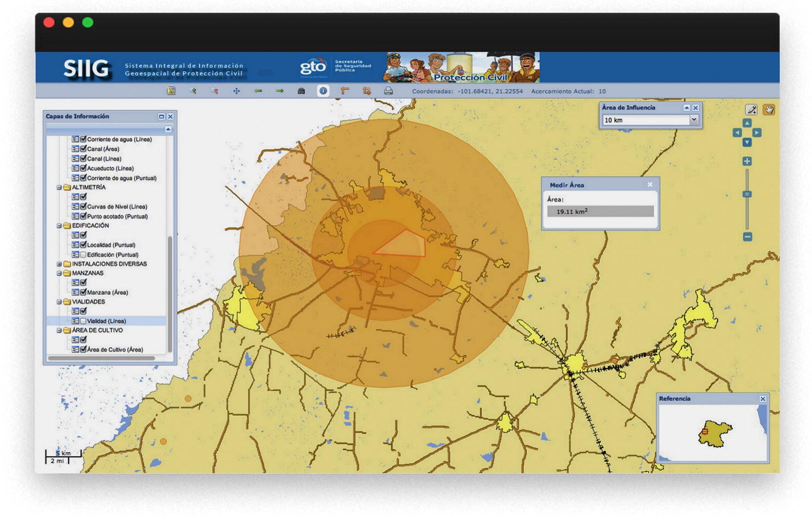Click the binoculars search tool
The height and width of the screenshot is (524, 812).
click(301, 91)
